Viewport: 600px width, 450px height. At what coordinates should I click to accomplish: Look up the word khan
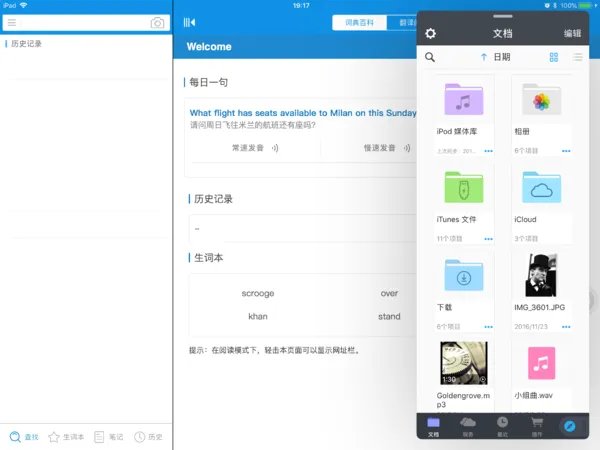tap(258, 316)
